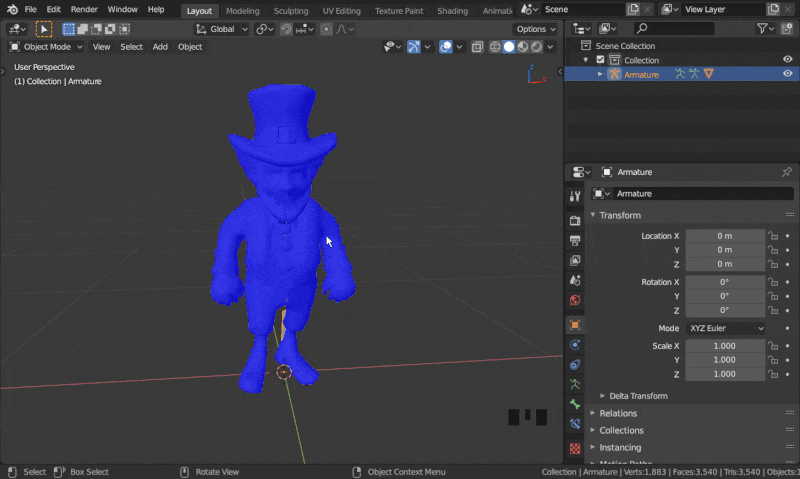Choose the Subtract existing selection mode icon
Viewport: 800px width, 479px height.
click(96, 29)
